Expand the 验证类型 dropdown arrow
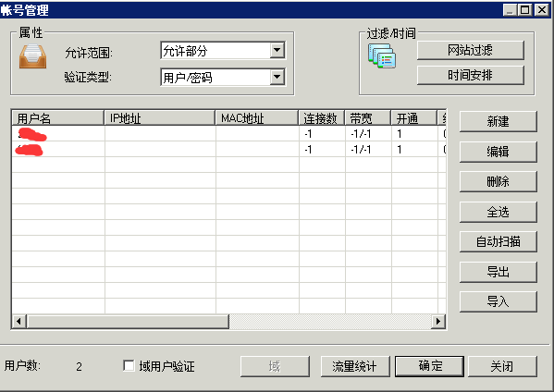The width and height of the screenshot is (554, 392). pos(277,77)
